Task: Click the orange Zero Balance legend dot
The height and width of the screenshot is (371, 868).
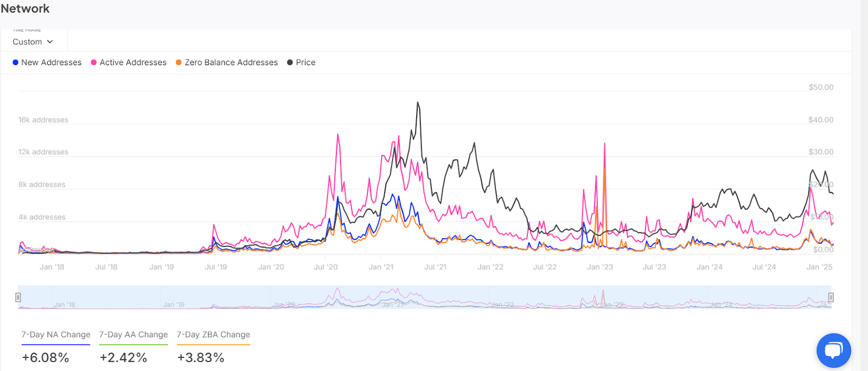Action: tap(178, 62)
